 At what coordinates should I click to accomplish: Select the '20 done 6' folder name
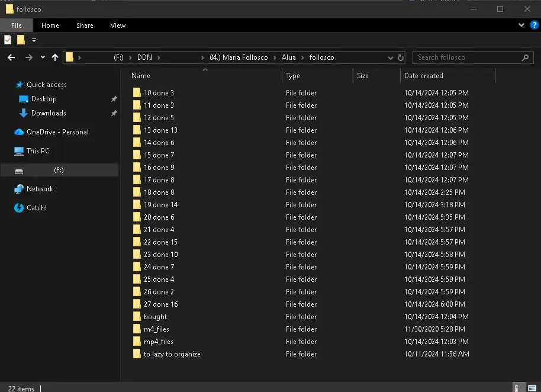pyautogui.click(x=159, y=217)
